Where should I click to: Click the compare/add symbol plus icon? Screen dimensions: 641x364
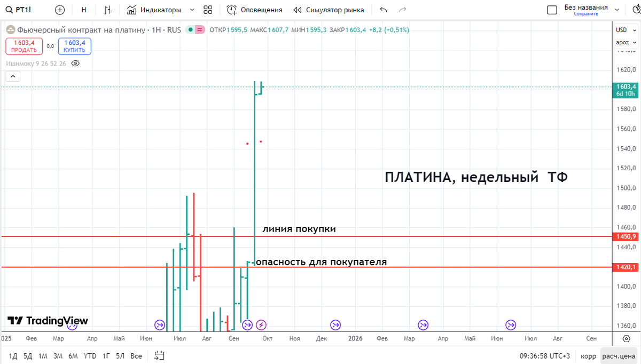pyautogui.click(x=59, y=9)
